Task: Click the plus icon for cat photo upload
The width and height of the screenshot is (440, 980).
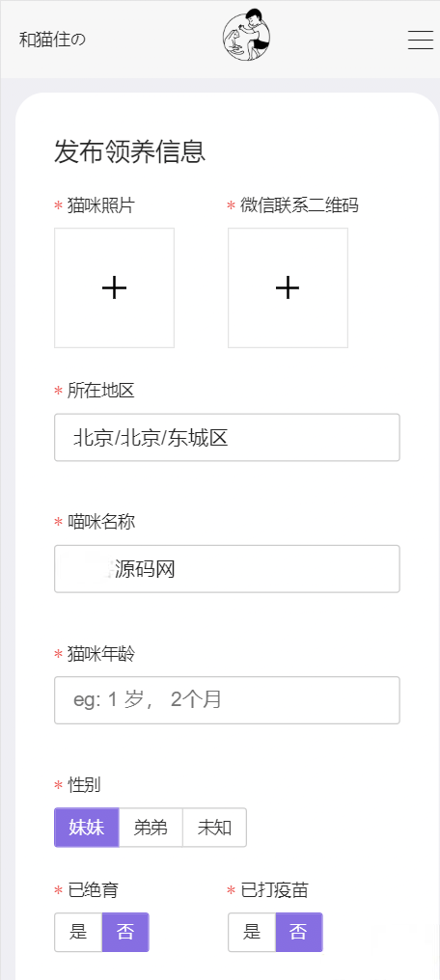Action: (115, 287)
